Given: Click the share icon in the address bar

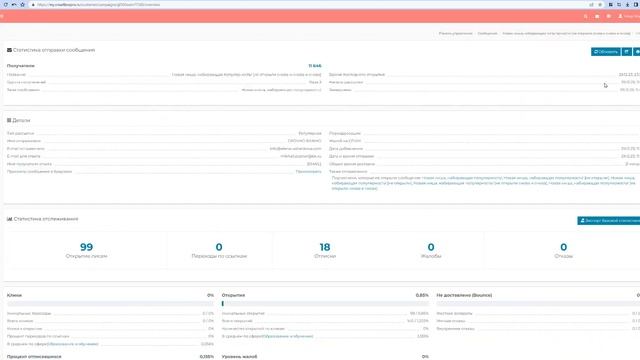Looking at the screenshot, I should pos(591,4).
